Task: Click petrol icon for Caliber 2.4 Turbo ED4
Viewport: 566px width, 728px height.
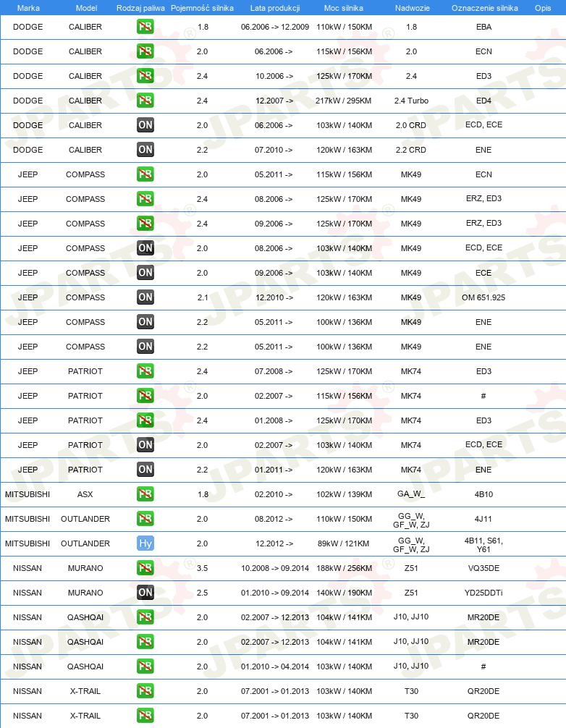Action: (145, 101)
